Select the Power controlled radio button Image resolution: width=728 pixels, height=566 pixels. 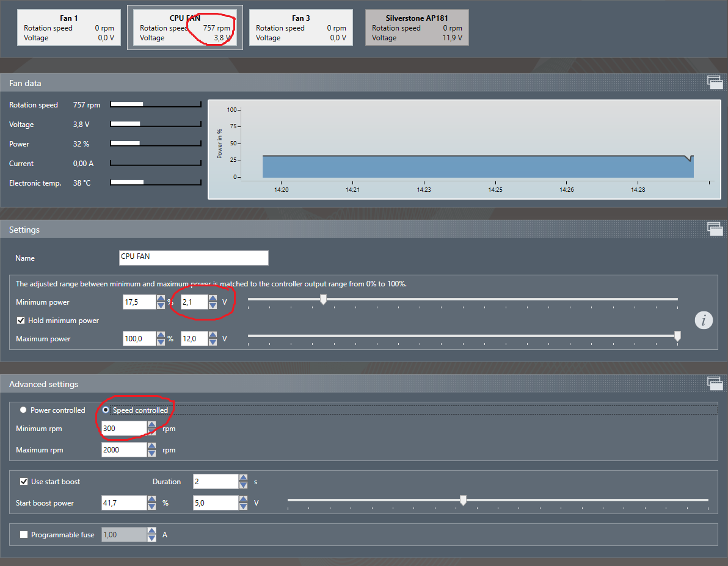tap(23, 410)
